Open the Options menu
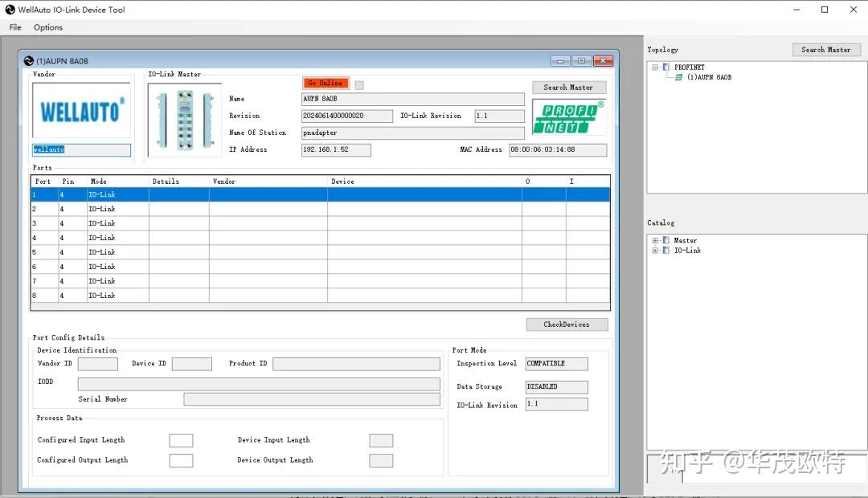 click(47, 27)
